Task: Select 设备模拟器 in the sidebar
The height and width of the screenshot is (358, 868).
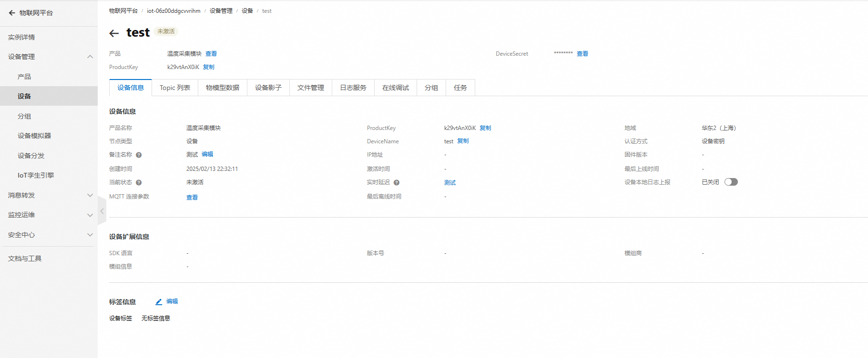Action: (34, 136)
